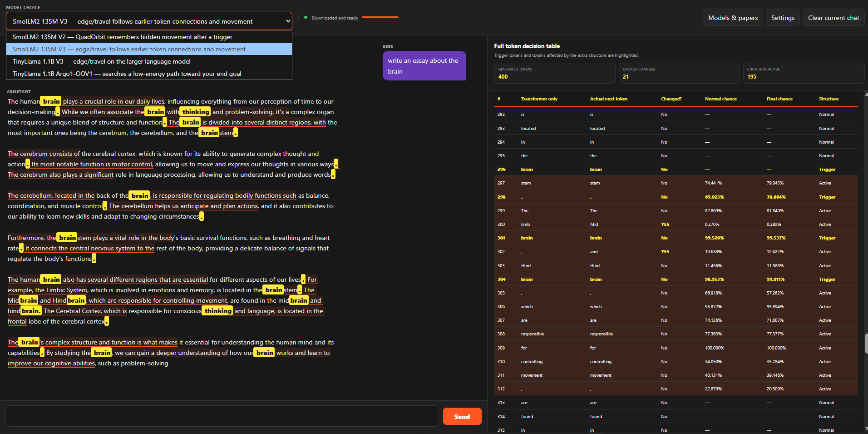Image resolution: width=868 pixels, height=434 pixels.
Task: Click 'located' in row 293
Action: coord(528,129)
